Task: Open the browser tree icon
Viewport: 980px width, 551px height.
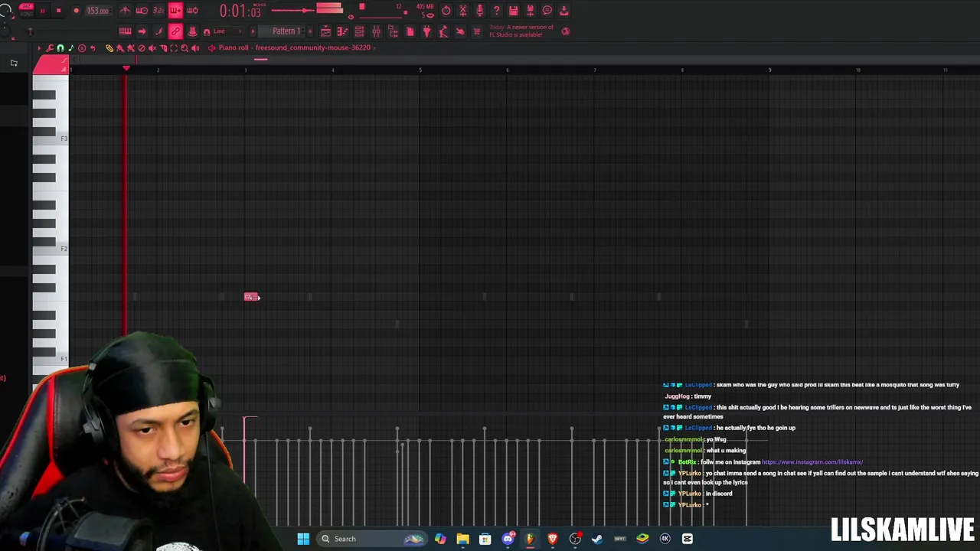Action: (393, 31)
